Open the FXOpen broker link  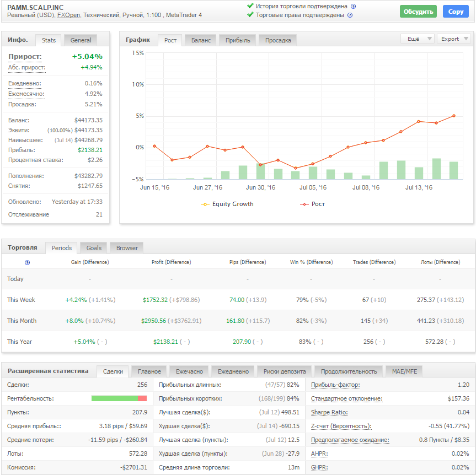(x=68, y=15)
